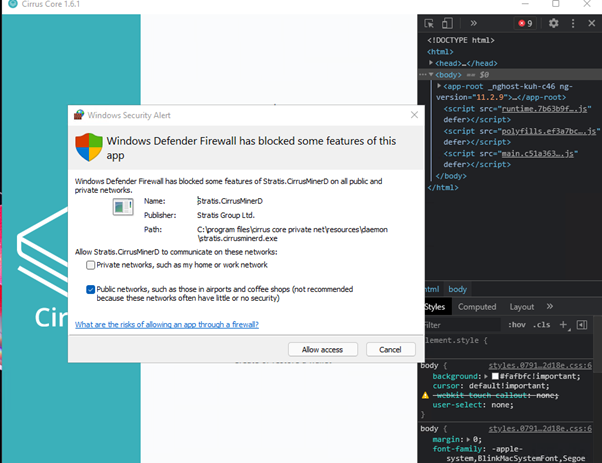Click the firewall icon in alert title
Viewport: 602px width, 463px height.
click(79, 115)
